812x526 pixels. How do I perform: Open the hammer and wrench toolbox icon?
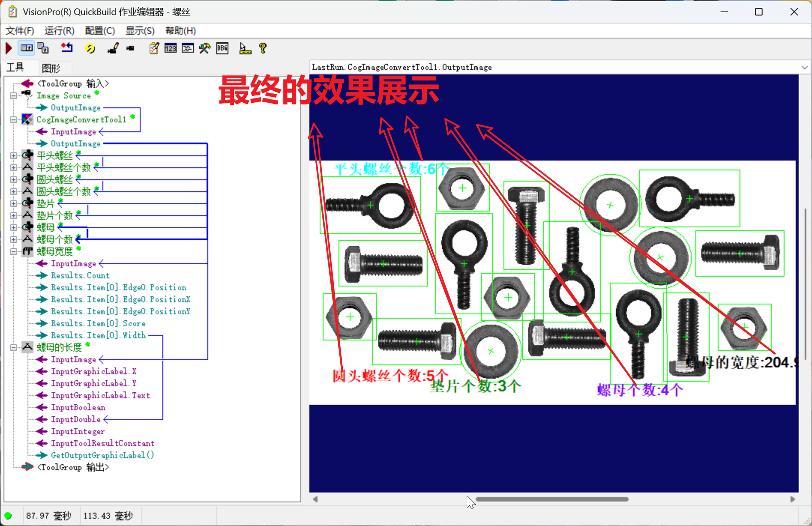point(205,48)
